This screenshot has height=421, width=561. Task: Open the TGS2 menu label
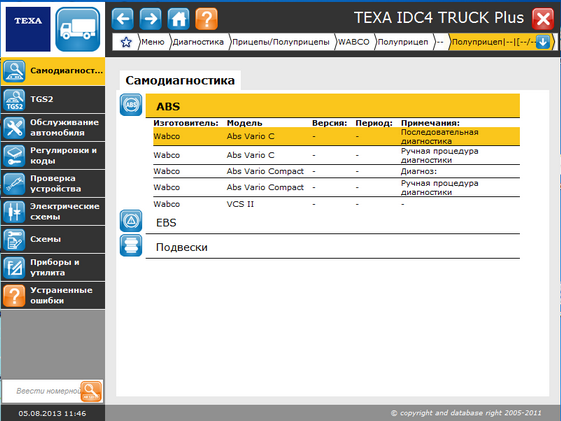click(x=42, y=99)
